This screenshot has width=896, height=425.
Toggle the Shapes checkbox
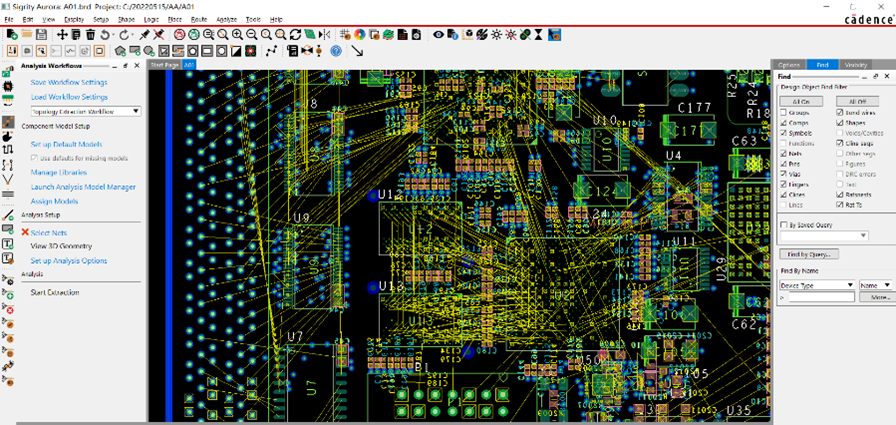(839, 123)
